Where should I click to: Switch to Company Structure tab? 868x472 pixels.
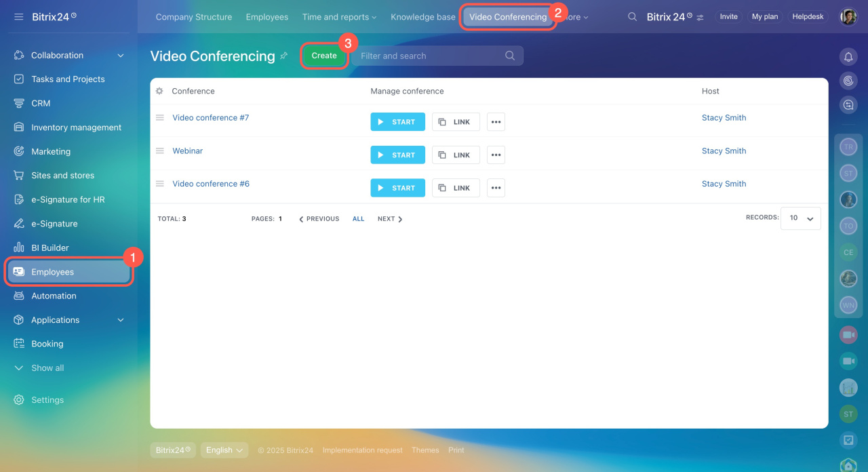(x=193, y=17)
